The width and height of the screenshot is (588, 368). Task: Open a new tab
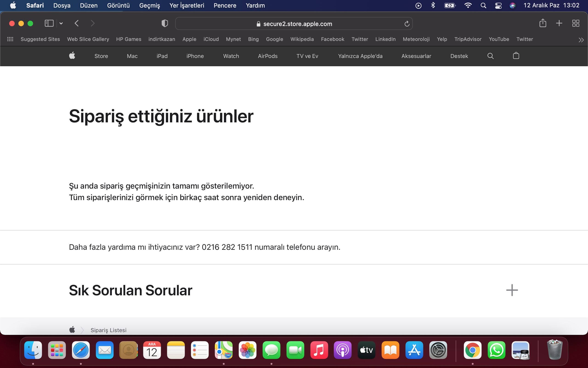coord(559,23)
